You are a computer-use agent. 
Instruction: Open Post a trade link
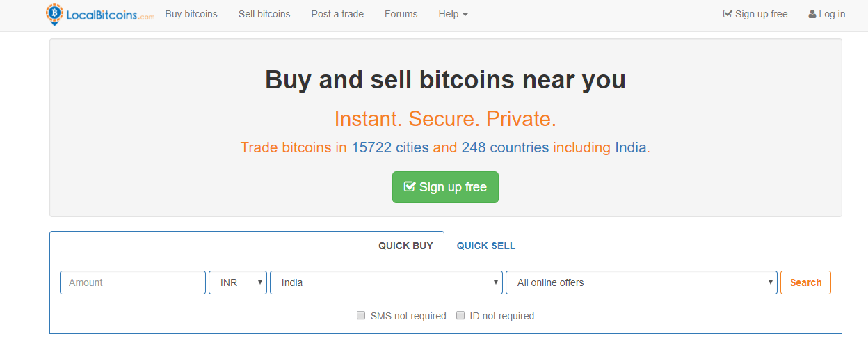click(x=337, y=14)
